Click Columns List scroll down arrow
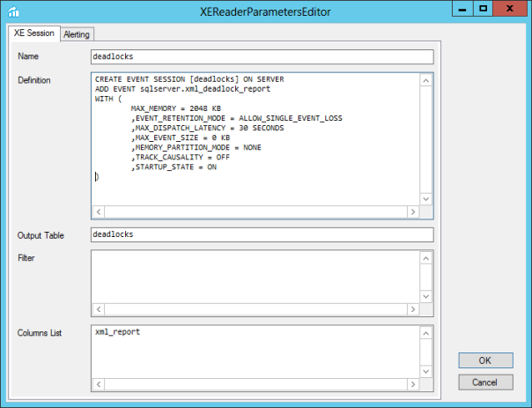This screenshot has width=532, height=408. tap(426, 371)
